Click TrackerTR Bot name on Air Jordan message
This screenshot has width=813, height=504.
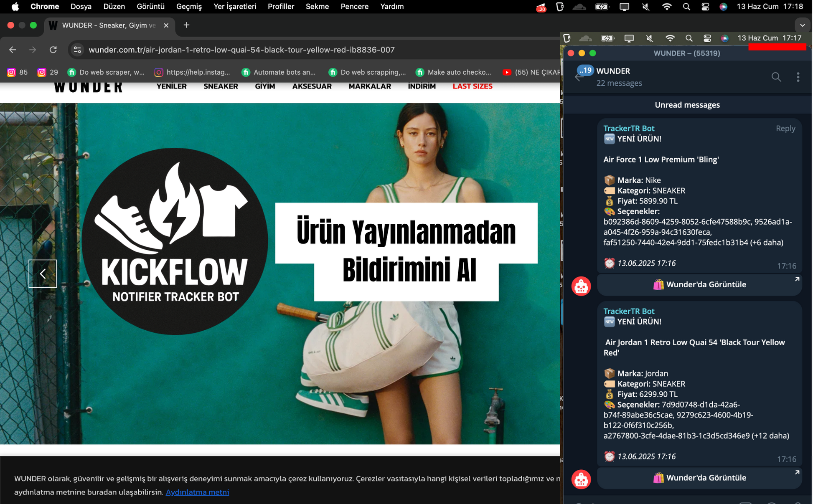(629, 311)
